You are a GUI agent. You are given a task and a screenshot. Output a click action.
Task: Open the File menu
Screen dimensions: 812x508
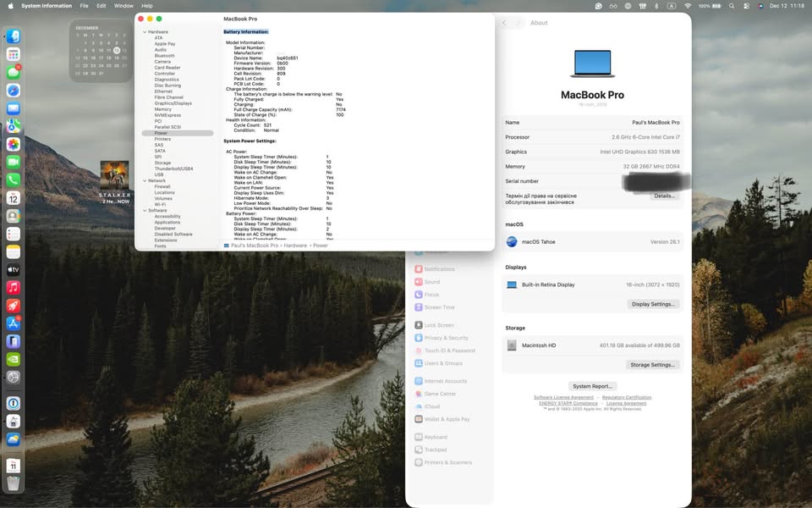[84, 5]
